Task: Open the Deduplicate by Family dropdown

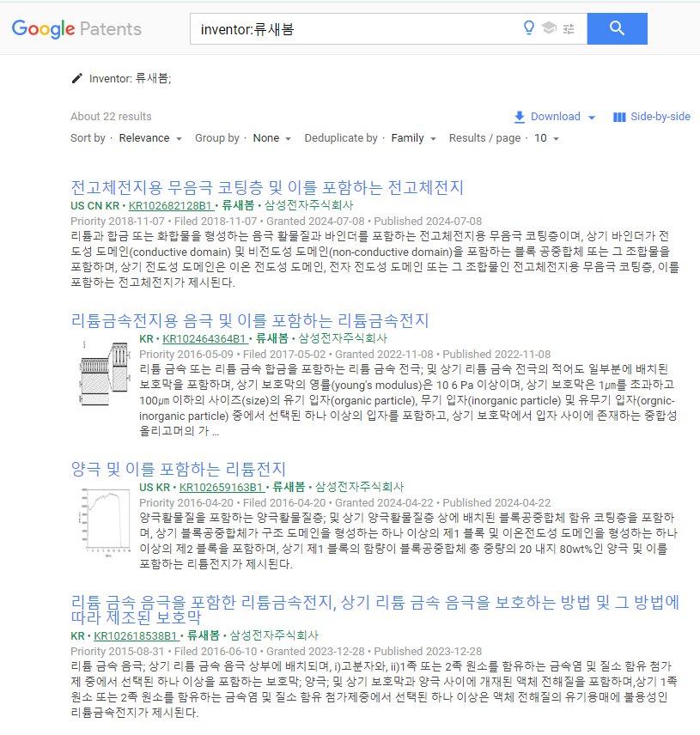Action: tap(413, 138)
